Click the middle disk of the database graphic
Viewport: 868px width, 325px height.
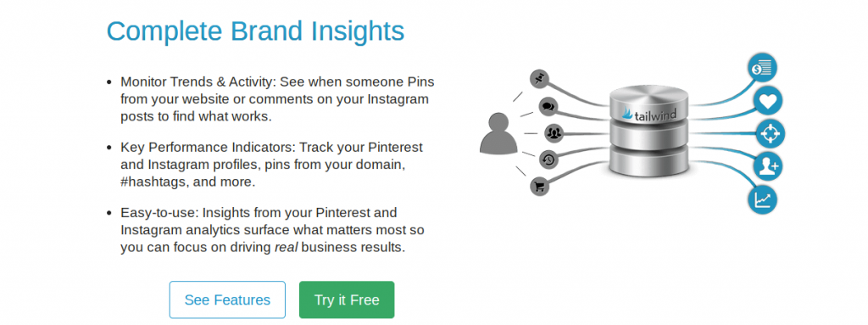pyautogui.click(x=648, y=135)
